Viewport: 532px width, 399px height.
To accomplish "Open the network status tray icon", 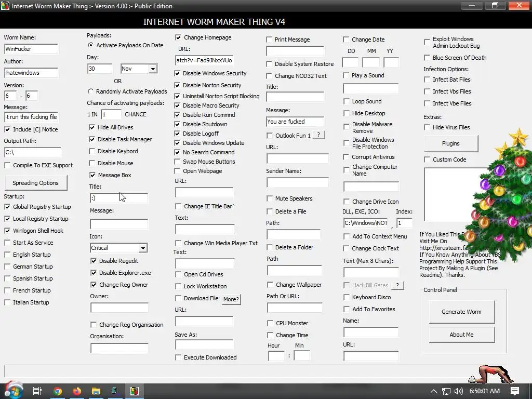I will tap(446, 391).
